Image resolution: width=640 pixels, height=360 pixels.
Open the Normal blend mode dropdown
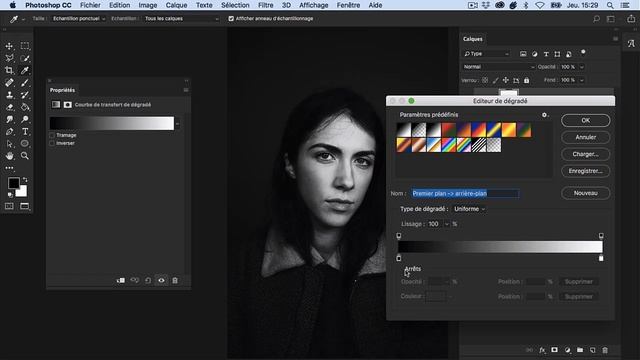[498, 67]
